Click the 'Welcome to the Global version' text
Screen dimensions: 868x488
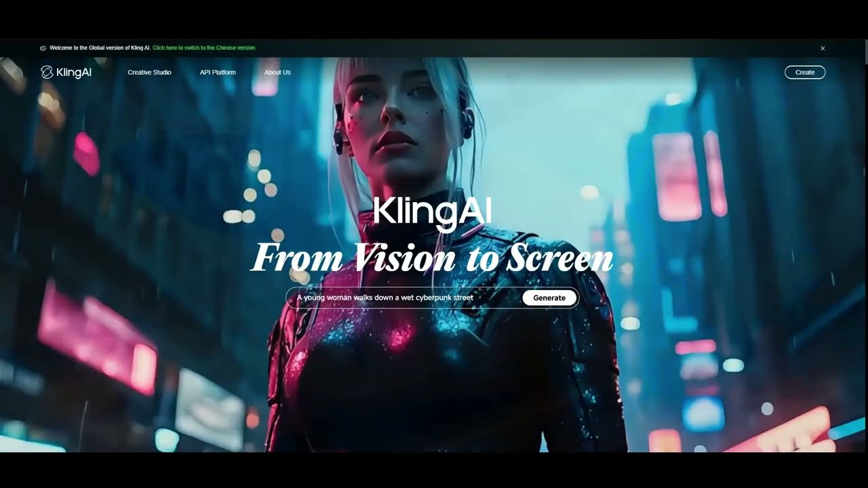[100, 48]
